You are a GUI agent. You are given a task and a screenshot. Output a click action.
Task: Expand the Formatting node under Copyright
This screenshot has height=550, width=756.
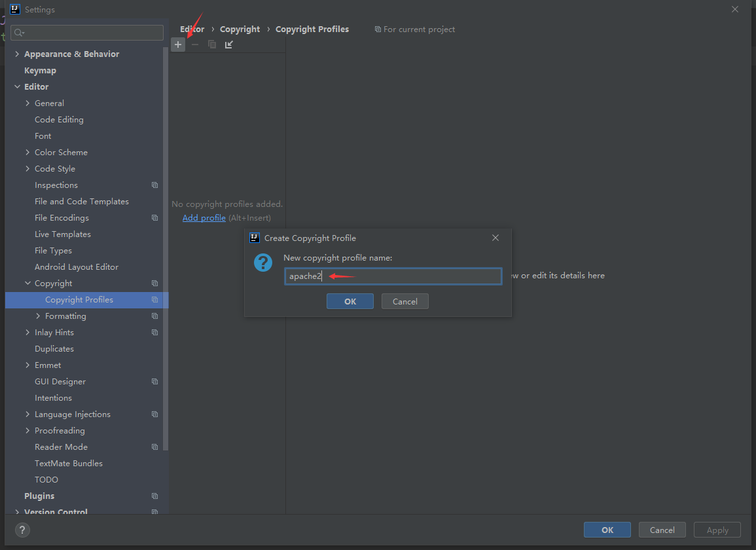(x=38, y=316)
